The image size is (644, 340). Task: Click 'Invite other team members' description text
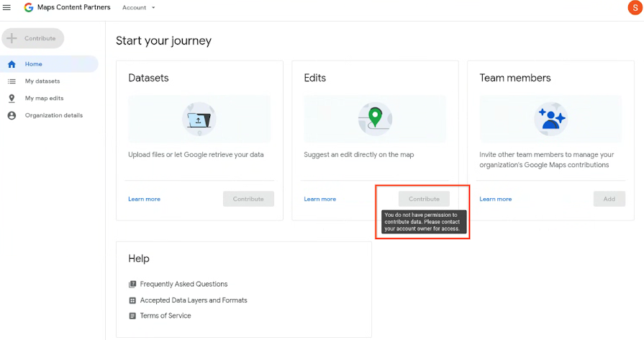coord(546,160)
